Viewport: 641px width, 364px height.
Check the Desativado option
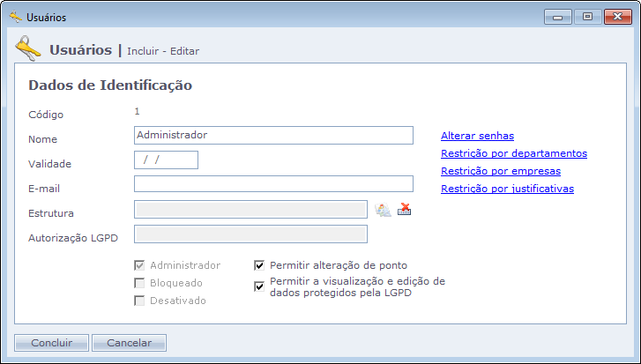[139, 301]
